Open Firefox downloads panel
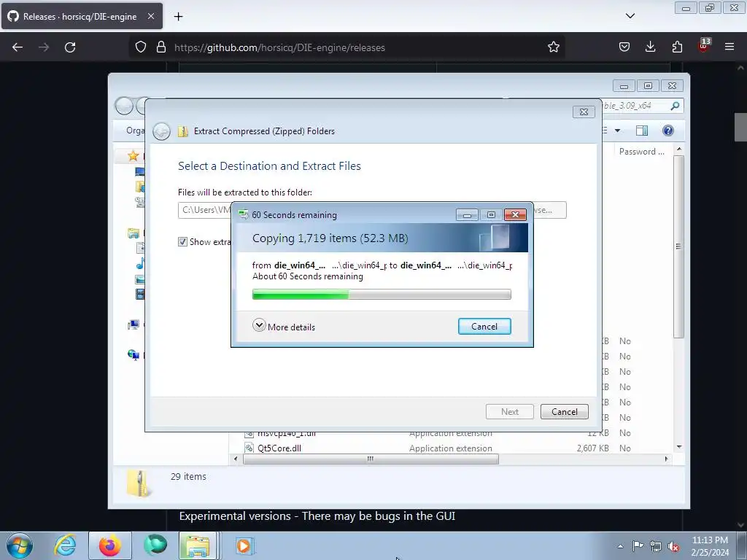The width and height of the screenshot is (747, 560). (650, 47)
